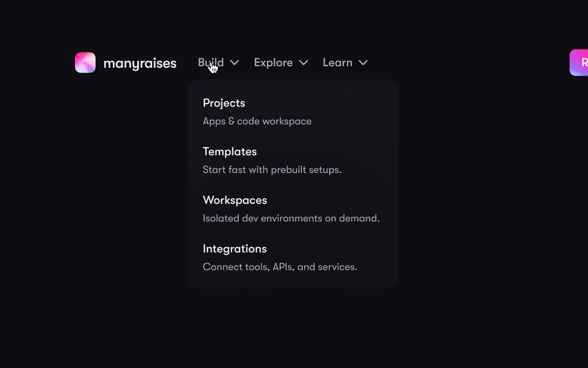Click the manyraises wordmark text
The height and width of the screenshot is (368, 588).
140,63
